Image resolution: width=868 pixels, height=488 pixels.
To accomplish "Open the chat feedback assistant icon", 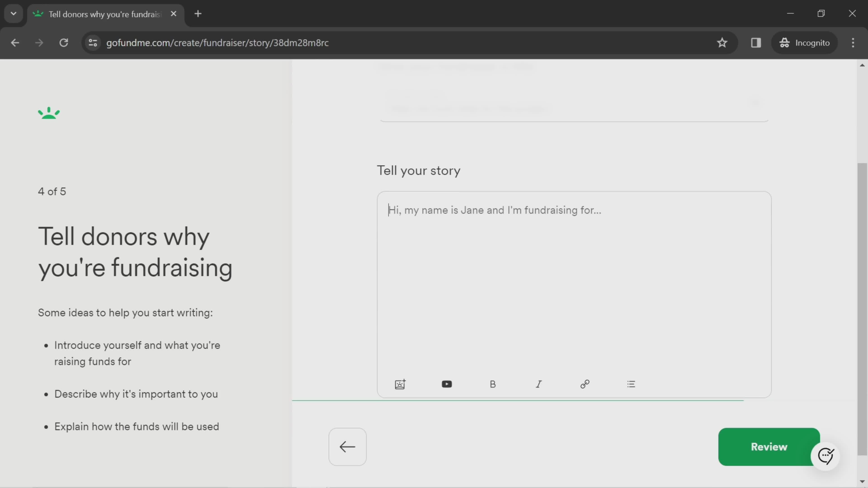I will (x=826, y=456).
